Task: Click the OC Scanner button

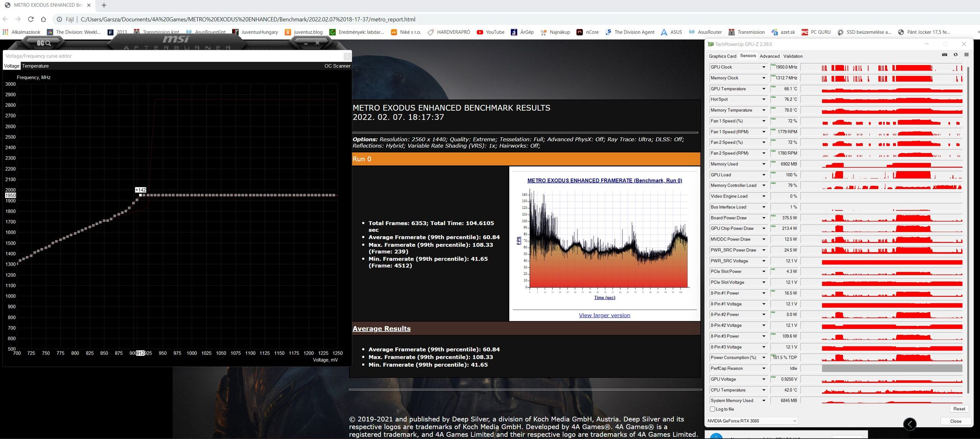Action: coord(337,66)
